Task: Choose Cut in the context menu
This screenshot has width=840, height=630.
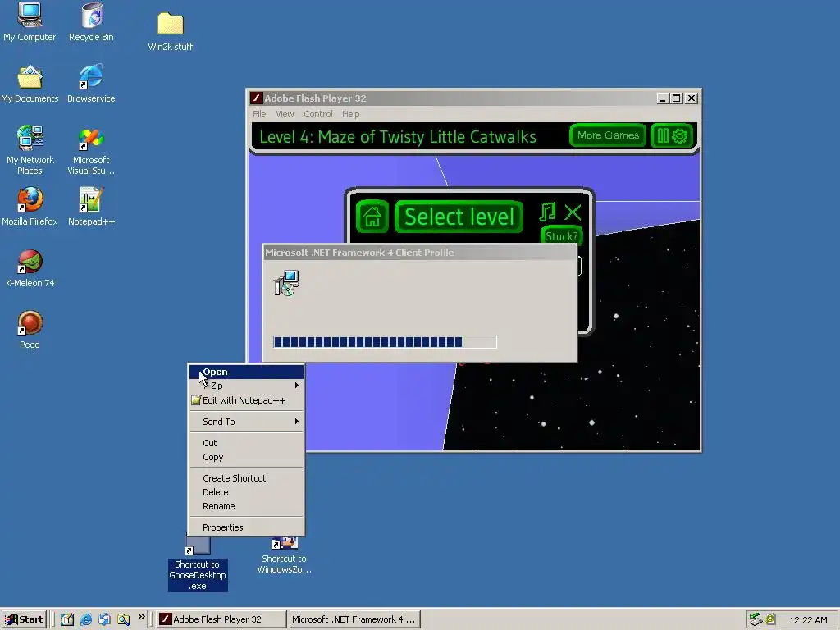Action: pyautogui.click(x=246, y=443)
